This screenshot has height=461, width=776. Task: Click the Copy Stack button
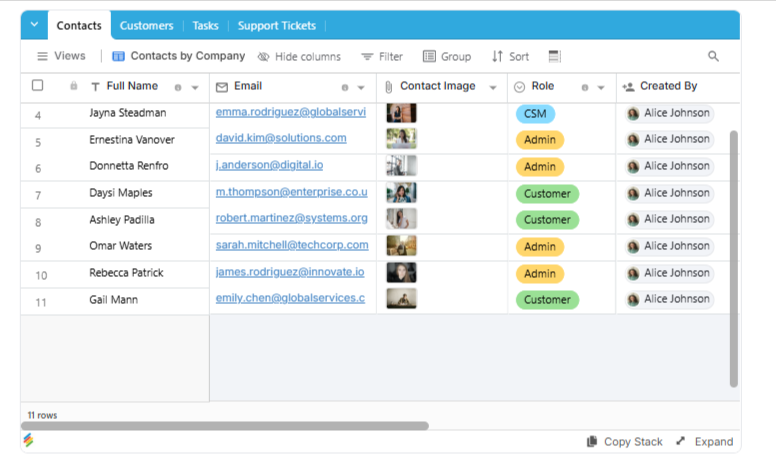point(625,442)
